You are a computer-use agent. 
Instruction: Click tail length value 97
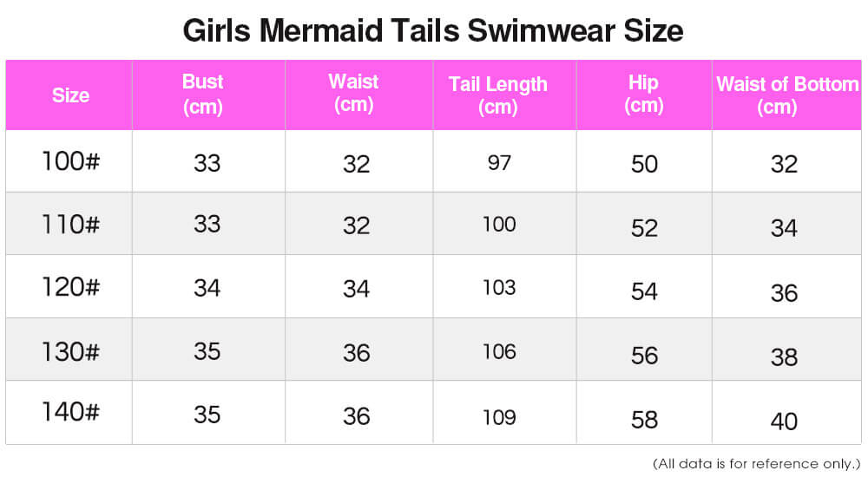point(499,163)
